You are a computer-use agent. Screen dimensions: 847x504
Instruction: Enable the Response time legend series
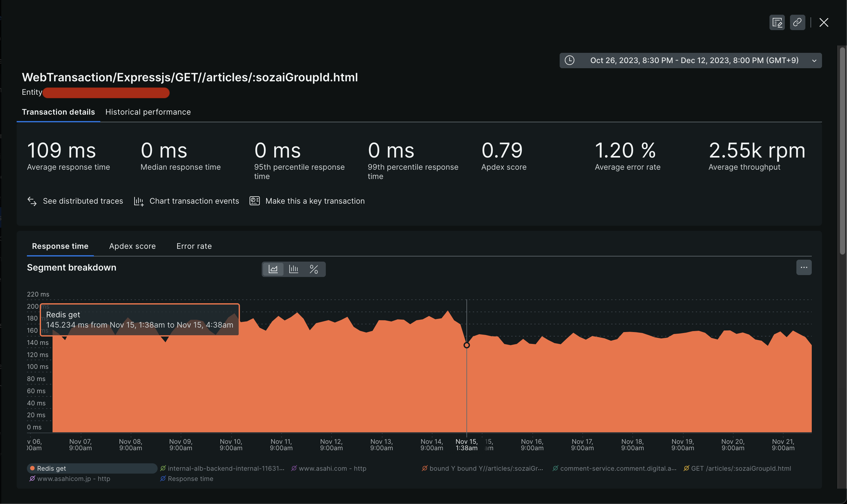point(190,478)
